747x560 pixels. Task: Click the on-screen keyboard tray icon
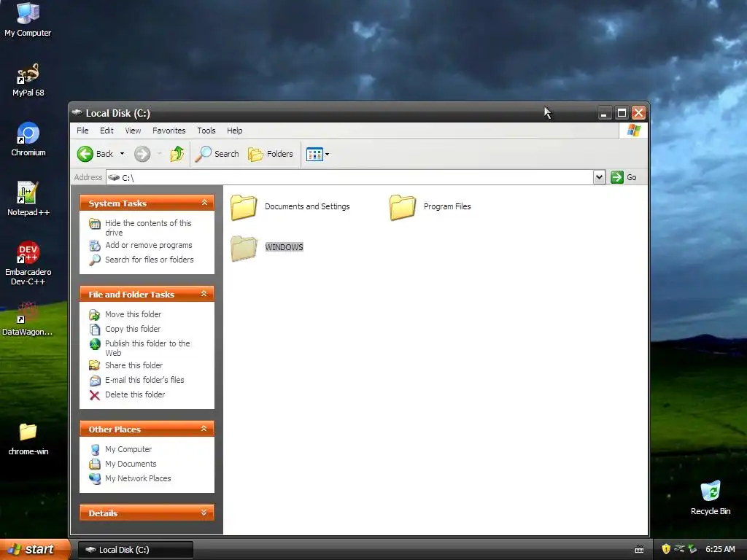tap(639, 550)
